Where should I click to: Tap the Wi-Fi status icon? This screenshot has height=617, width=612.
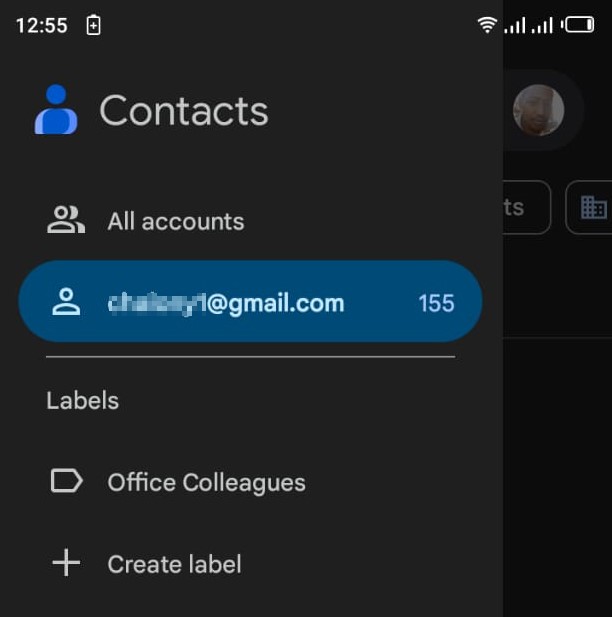coord(487,25)
